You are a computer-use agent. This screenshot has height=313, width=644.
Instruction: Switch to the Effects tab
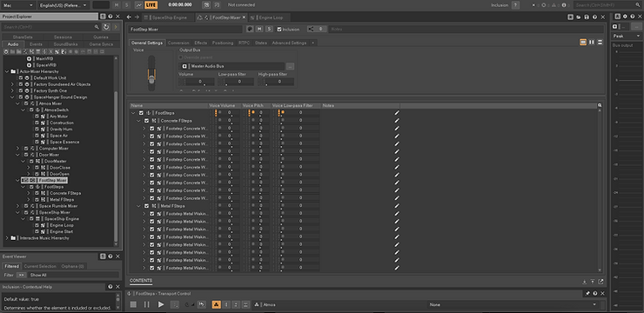point(201,43)
